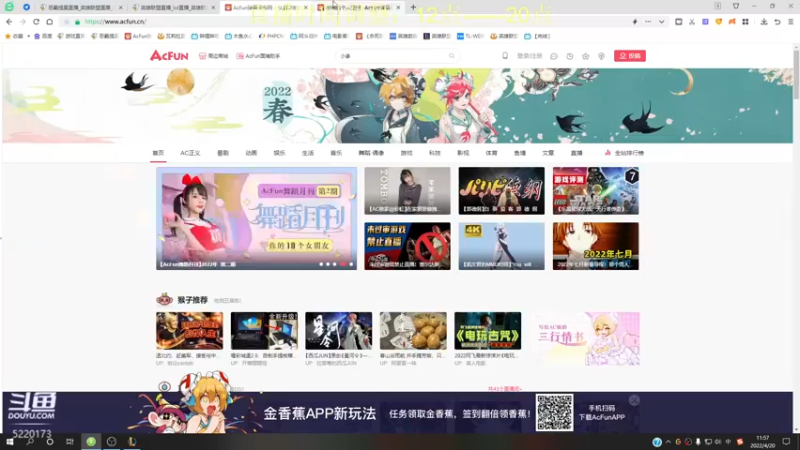Click the search magnifier icon
The height and width of the screenshot is (450, 800).
click(x=452, y=56)
